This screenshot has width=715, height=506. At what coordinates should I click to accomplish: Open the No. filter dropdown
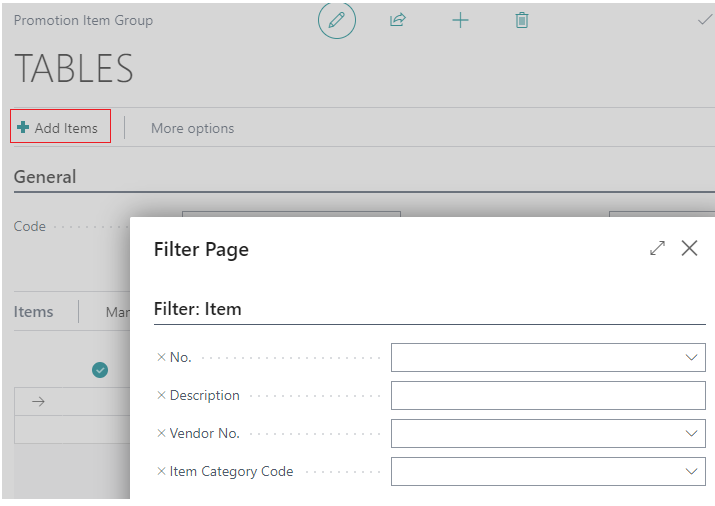coord(691,357)
